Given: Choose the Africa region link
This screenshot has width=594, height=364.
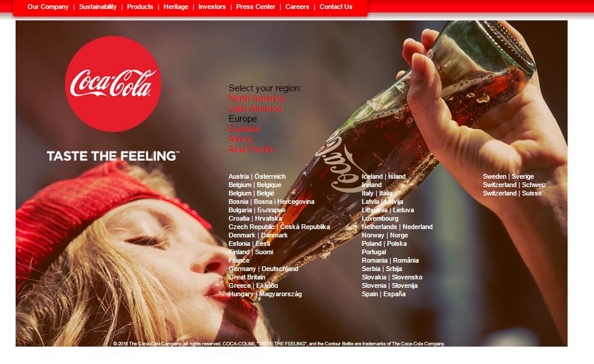Looking at the screenshot, I should tap(240, 139).
